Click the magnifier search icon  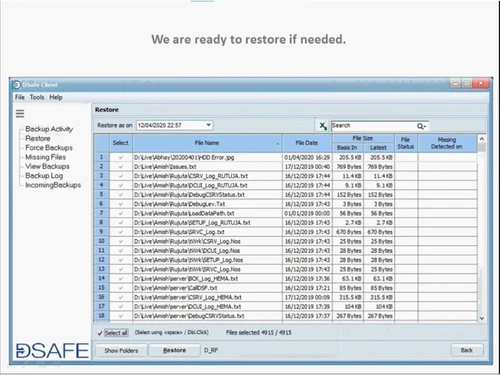[x=421, y=126]
